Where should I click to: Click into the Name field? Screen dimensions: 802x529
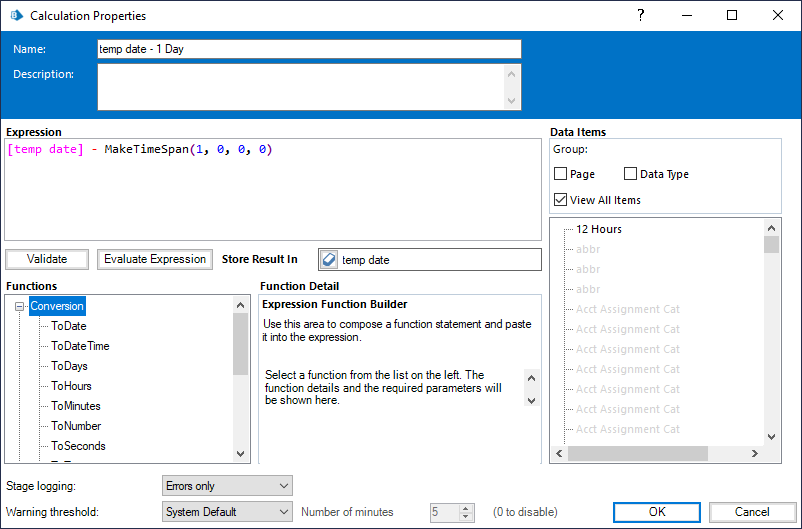(x=309, y=49)
